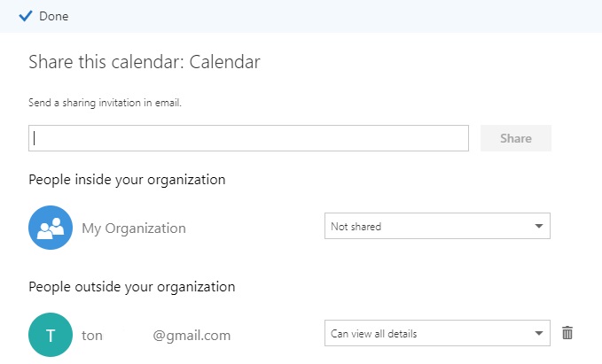The image size is (602, 364).
Task: Focus the sharing invitation email field
Action: pos(248,138)
